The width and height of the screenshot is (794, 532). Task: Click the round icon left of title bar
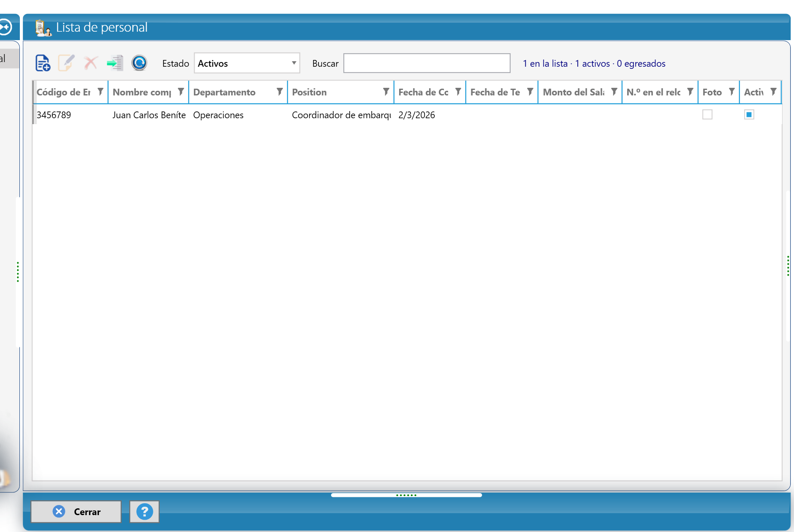(5, 27)
